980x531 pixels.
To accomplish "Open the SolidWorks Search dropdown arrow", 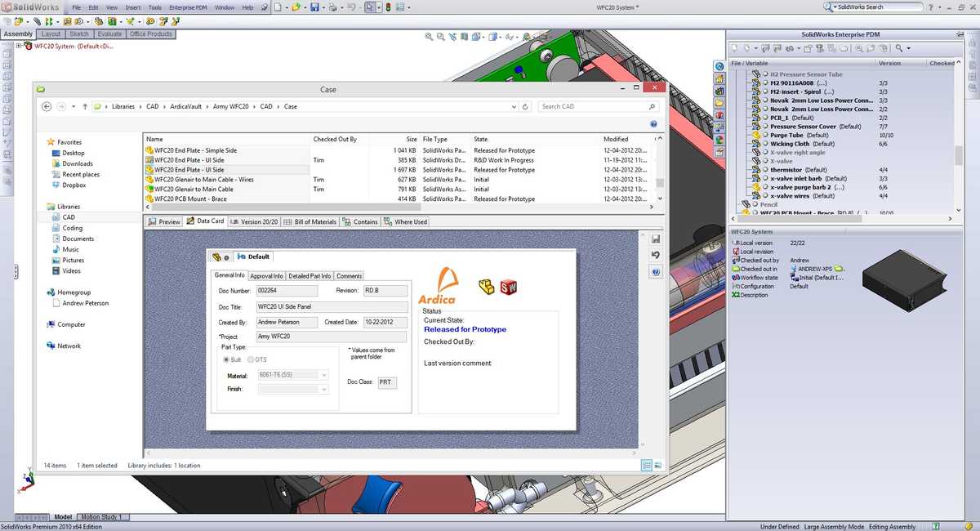I will tap(835, 7).
